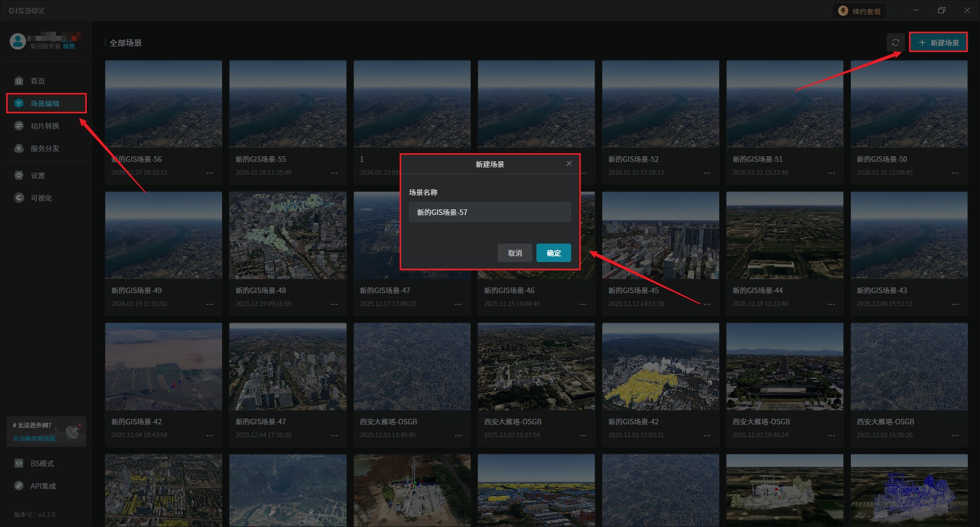Click the new scene button
This screenshot has width=980, height=527.
coord(938,42)
